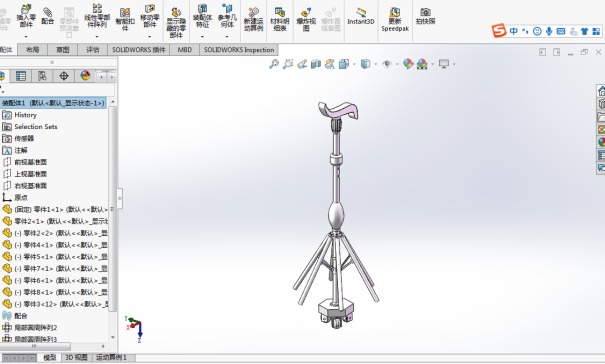The height and width of the screenshot is (364, 605).
Task: Switch to the 3D 视图 bottom tab
Action: click(76, 357)
